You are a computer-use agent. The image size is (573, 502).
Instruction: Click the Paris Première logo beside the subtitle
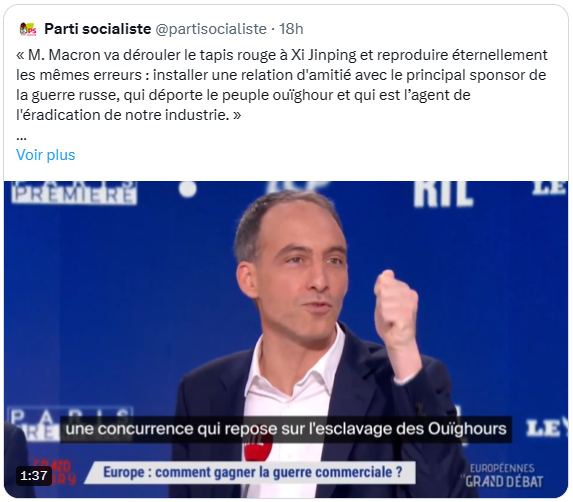point(35,423)
